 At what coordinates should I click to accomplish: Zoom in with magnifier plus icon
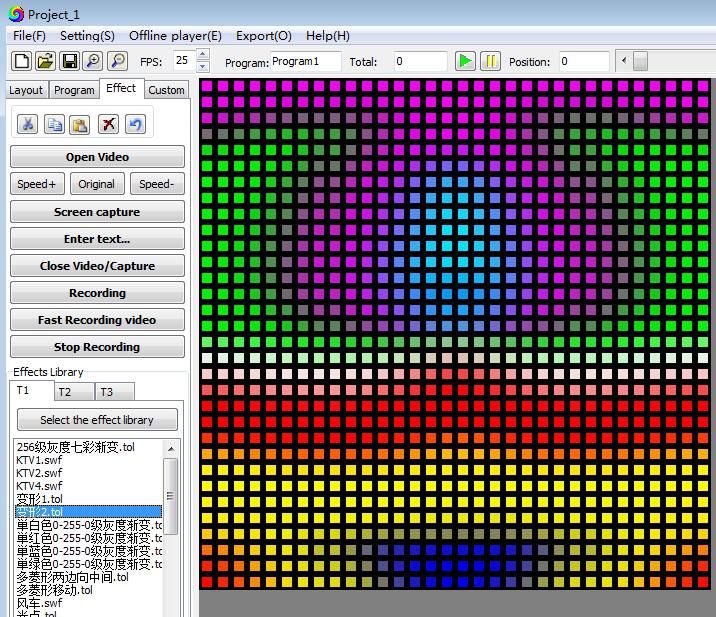[93, 61]
